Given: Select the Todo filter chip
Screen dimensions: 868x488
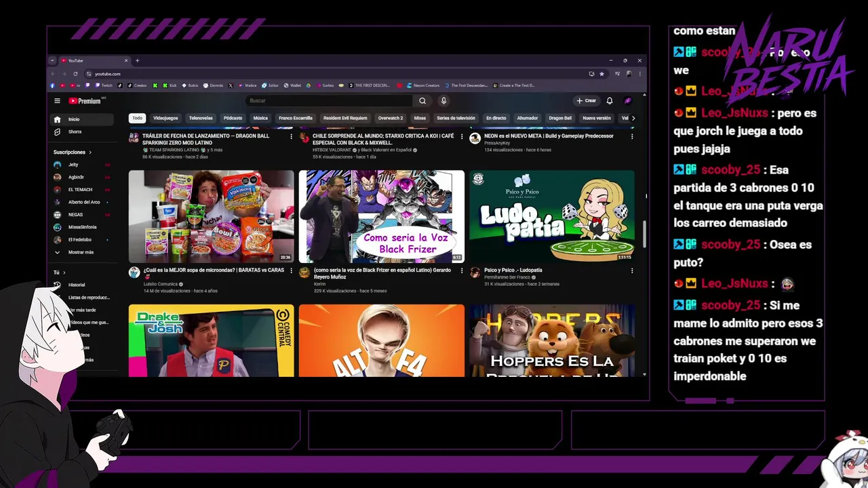Looking at the screenshot, I should pyautogui.click(x=137, y=118).
